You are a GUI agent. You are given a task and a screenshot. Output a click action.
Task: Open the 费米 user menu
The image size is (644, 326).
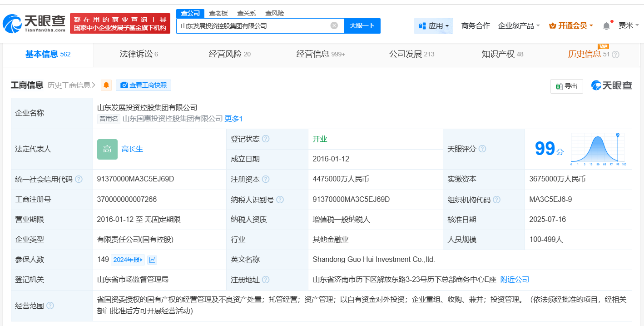tap(629, 25)
